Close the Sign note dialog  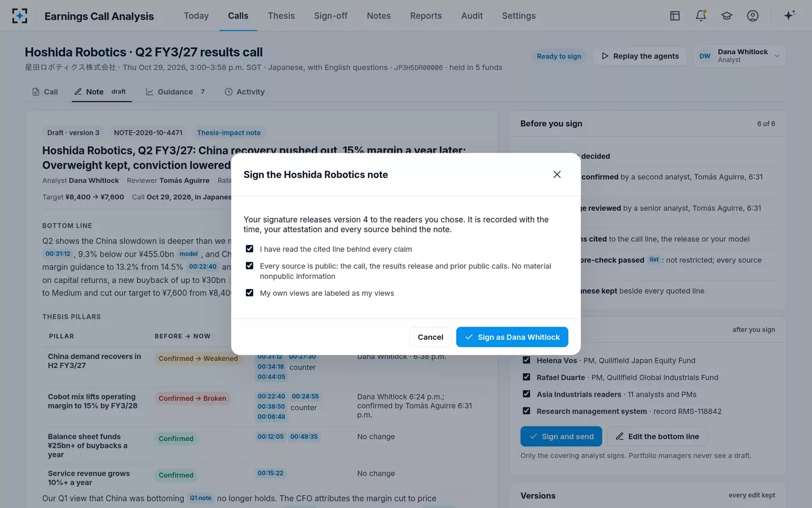click(557, 174)
